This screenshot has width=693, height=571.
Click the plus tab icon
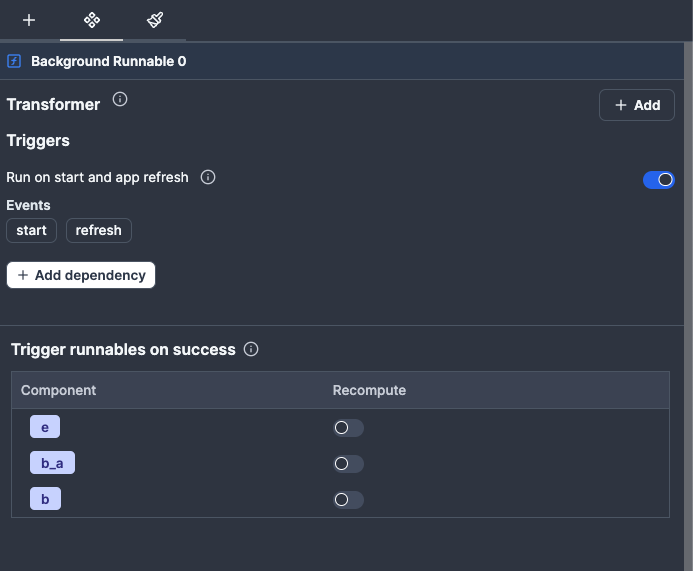pos(29,20)
